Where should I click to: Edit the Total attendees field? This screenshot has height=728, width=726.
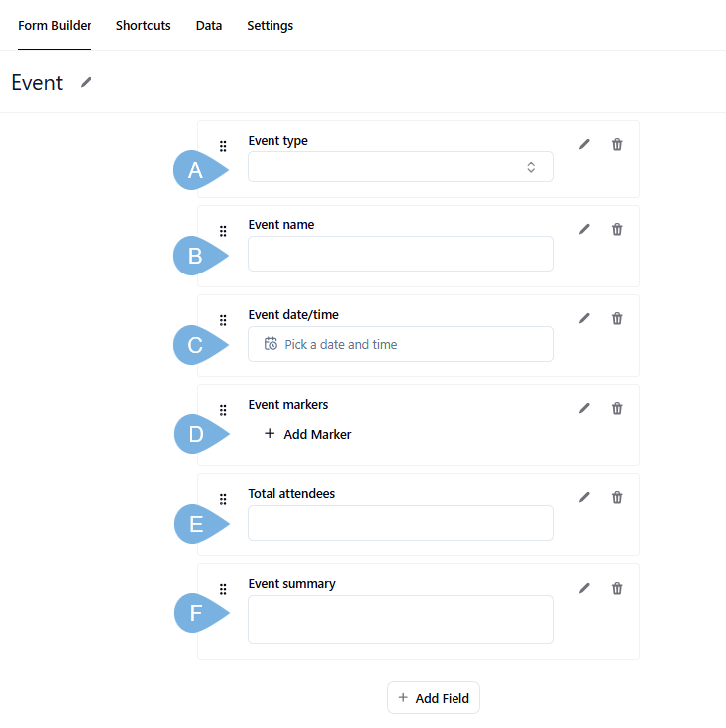(584, 498)
